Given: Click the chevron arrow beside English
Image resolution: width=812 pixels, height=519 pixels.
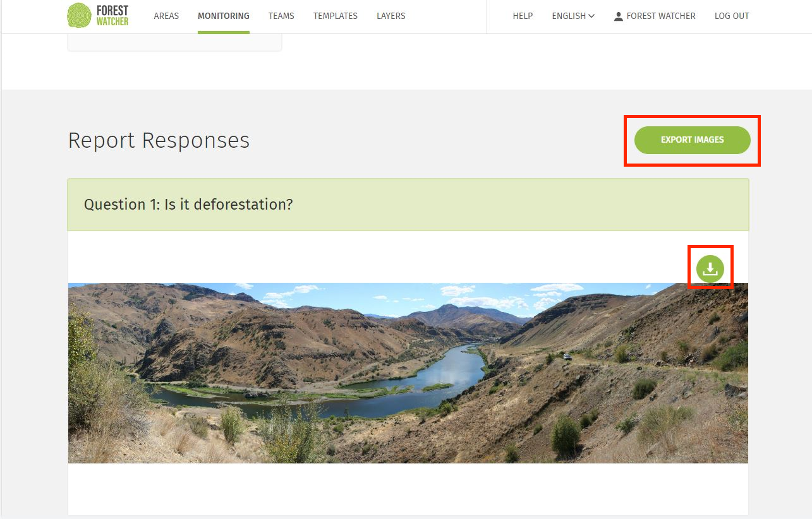Looking at the screenshot, I should (591, 16).
